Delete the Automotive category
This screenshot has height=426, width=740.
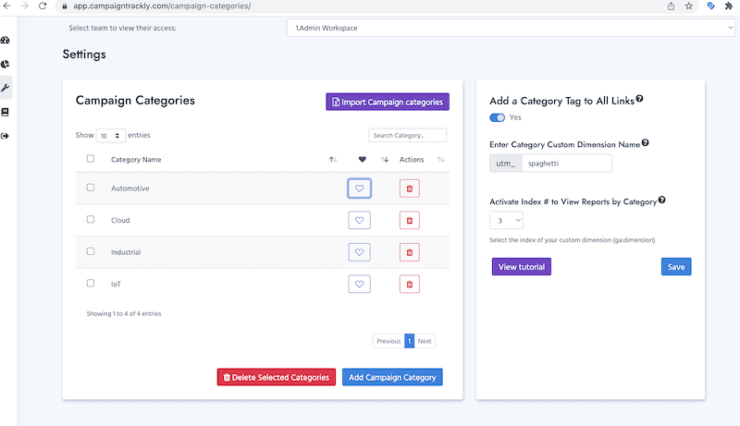(x=409, y=188)
